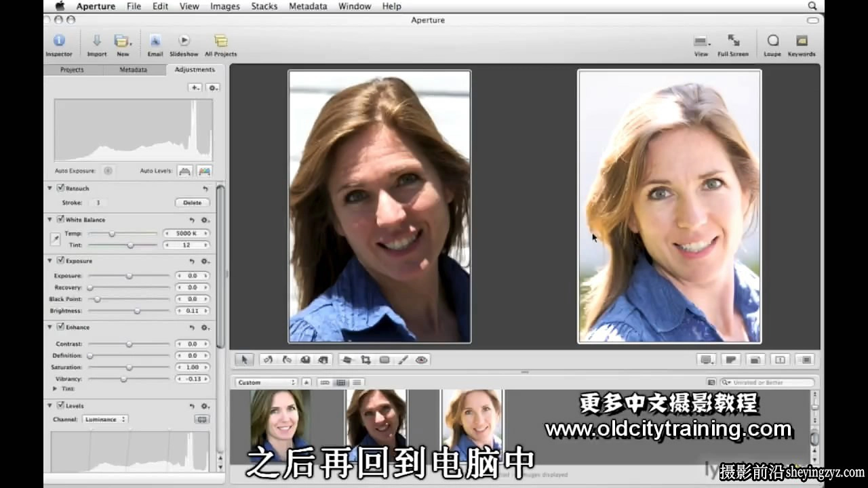Screen dimensions: 868x488
Task: Switch browser to List view
Action: tap(357, 382)
